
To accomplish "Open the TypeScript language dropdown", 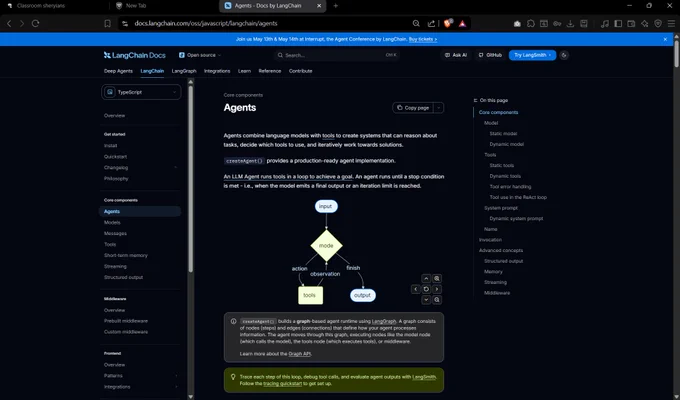I will [141, 92].
